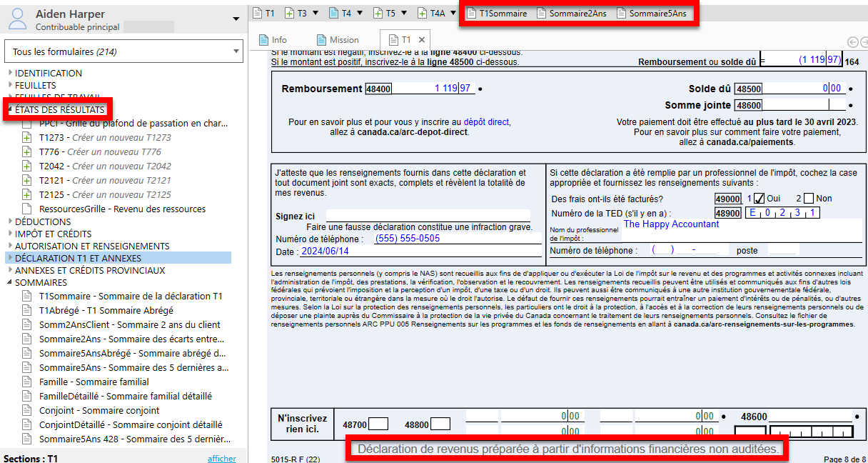Expand ANNEXES ET CRÉDITS PROVINCIAUX section

(10, 271)
